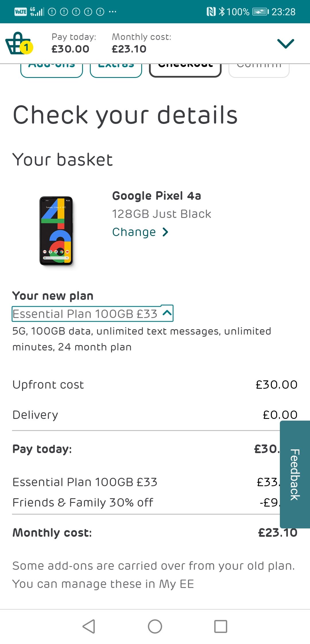Screen dimensions: 310x644
Task: Tap the yellow item count badge
Action: (26, 48)
